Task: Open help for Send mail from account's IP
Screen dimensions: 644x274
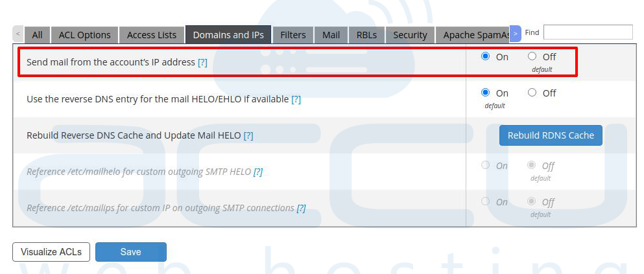Action: (202, 62)
